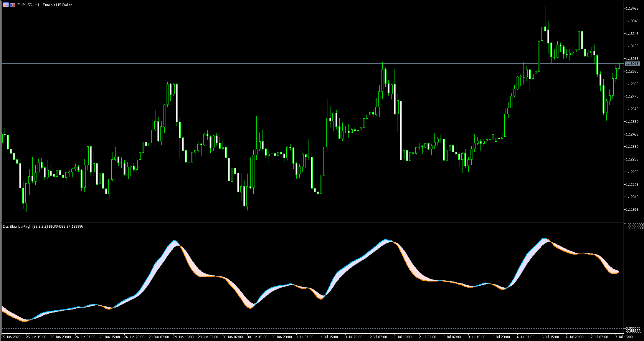
Task: Click the 7 Jul 07:00 time label
Action: [599, 337]
